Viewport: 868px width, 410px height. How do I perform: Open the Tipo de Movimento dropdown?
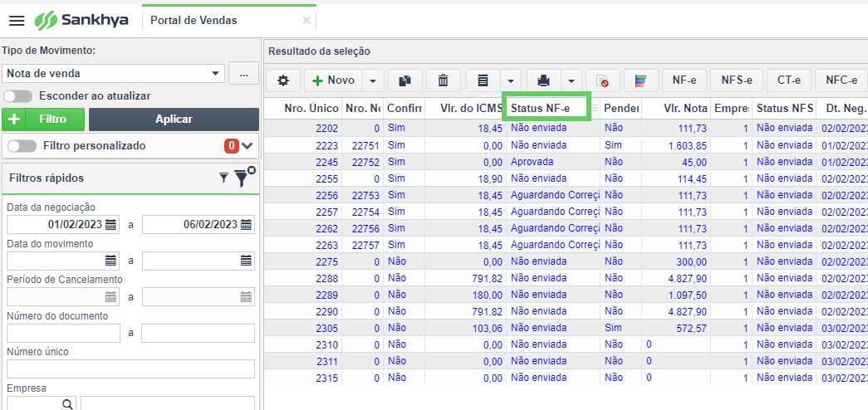coord(215,74)
